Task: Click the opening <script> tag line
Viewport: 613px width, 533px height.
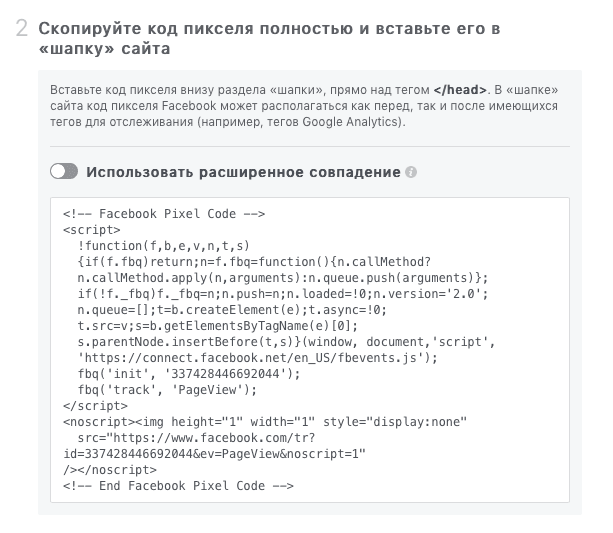Action: [92, 230]
